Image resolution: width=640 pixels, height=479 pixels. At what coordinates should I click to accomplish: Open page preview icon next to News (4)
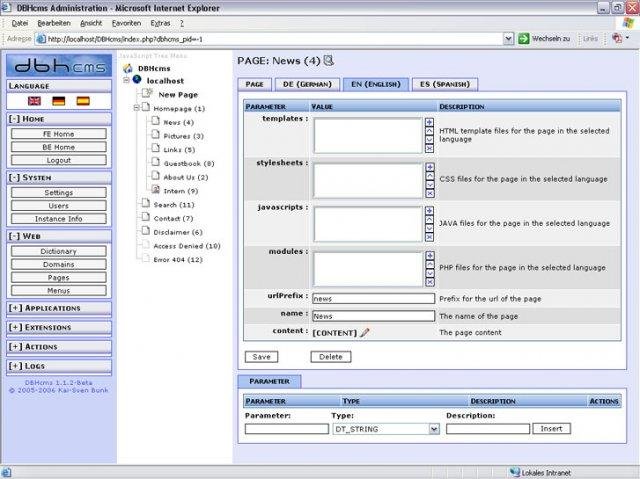point(329,61)
